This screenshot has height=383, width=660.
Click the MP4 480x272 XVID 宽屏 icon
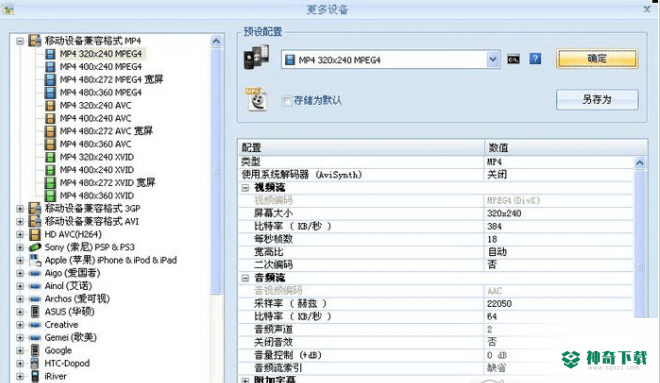50,183
